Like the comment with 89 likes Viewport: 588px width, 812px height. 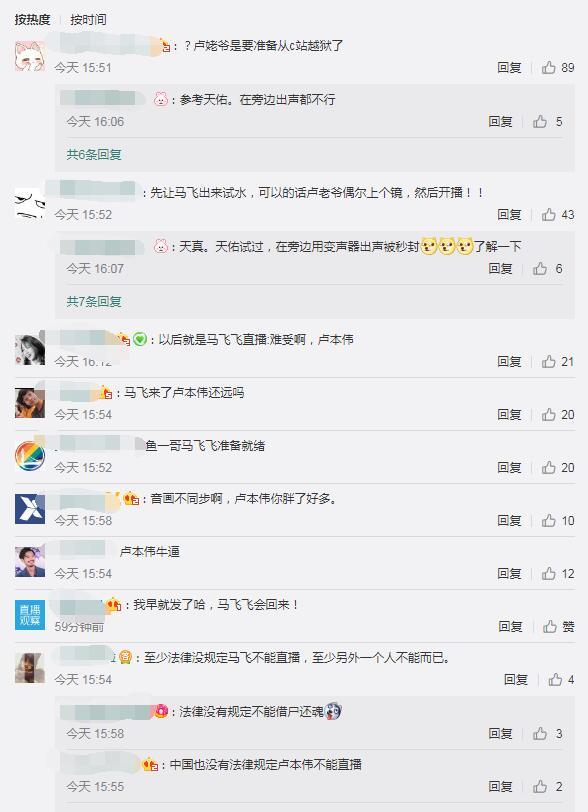[549, 67]
